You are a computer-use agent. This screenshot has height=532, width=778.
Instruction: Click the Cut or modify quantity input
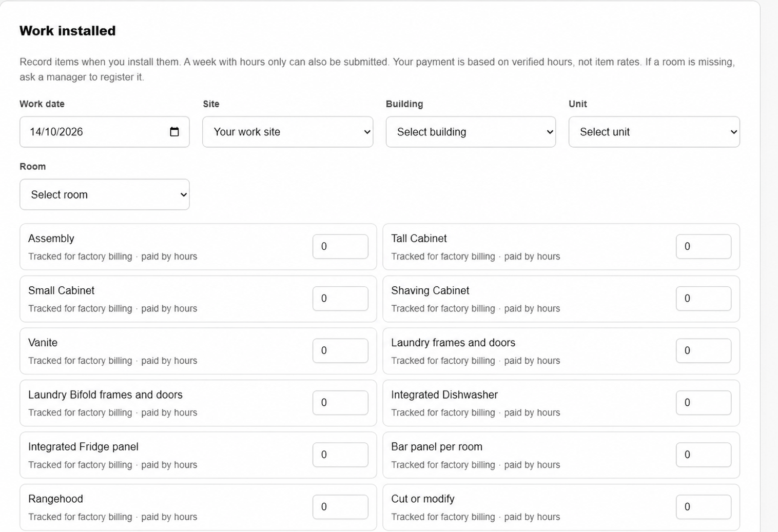point(704,507)
